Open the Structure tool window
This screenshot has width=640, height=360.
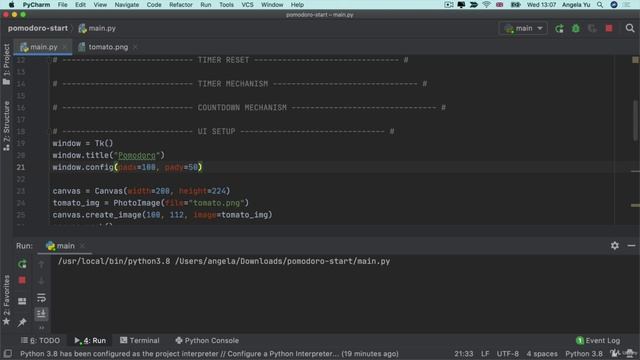[6, 126]
